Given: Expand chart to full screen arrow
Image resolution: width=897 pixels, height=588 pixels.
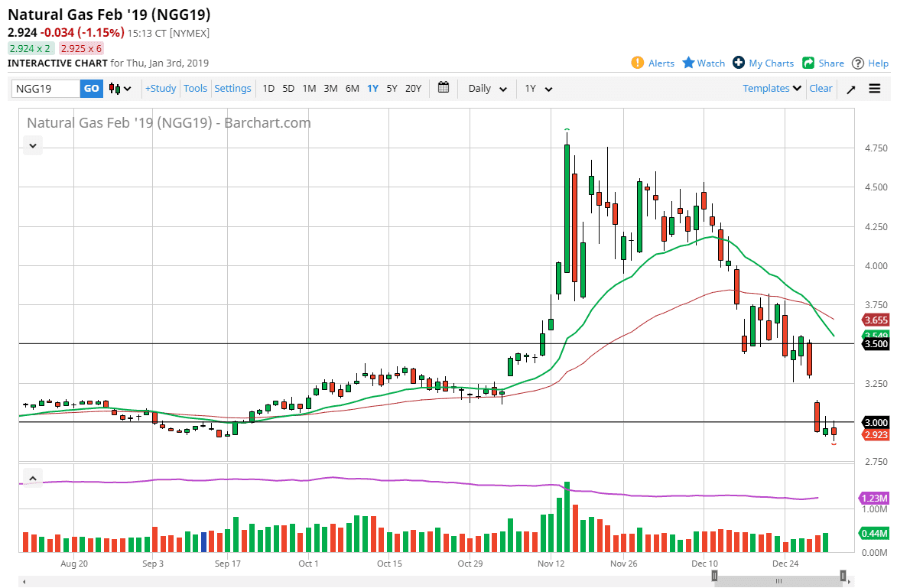Looking at the screenshot, I should coord(851,89).
